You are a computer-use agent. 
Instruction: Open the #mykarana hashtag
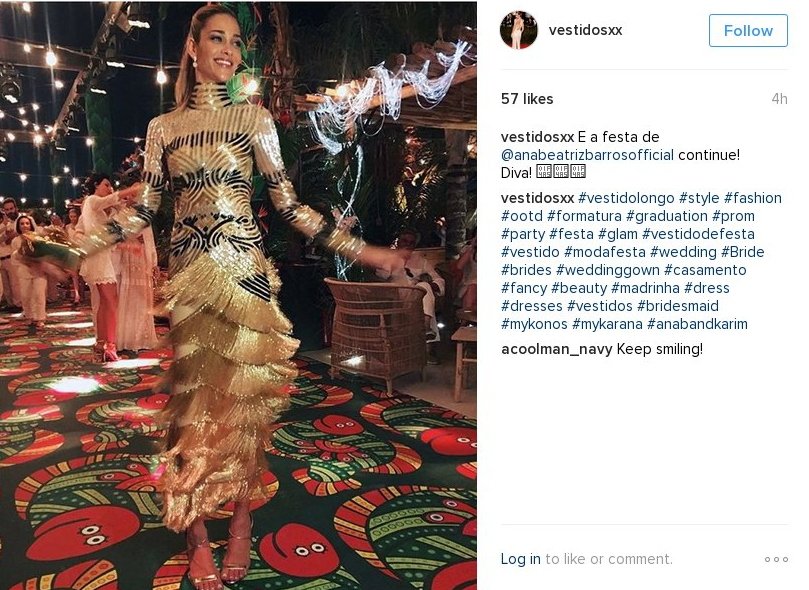click(x=607, y=324)
